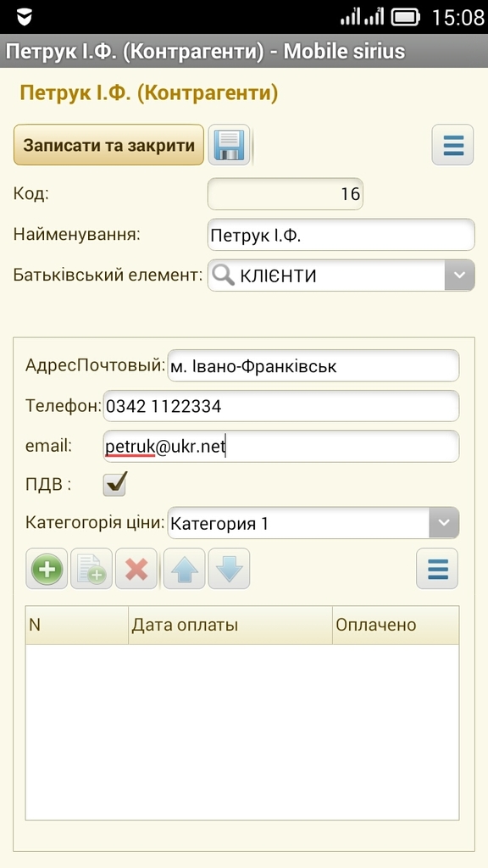
Task: Open the magnifier search in Батьківський елемент
Action: point(224,275)
